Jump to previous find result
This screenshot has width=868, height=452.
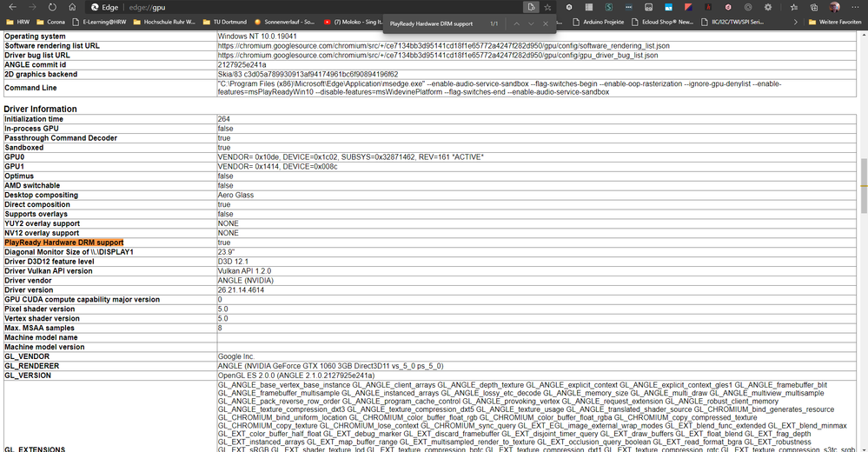tap(516, 23)
